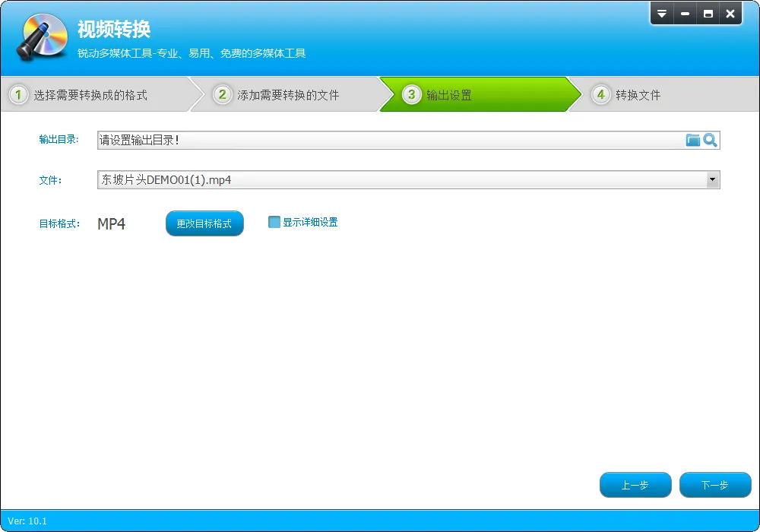760x532 pixels.
Task: Open the folder browse icon for output directory
Action: [692, 141]
